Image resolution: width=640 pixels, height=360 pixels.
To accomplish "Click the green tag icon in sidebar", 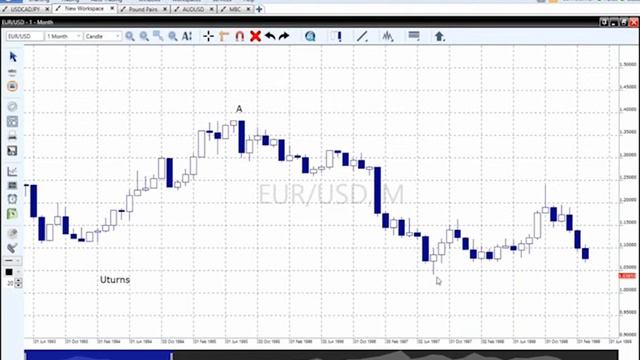I will tap(12, 213).
